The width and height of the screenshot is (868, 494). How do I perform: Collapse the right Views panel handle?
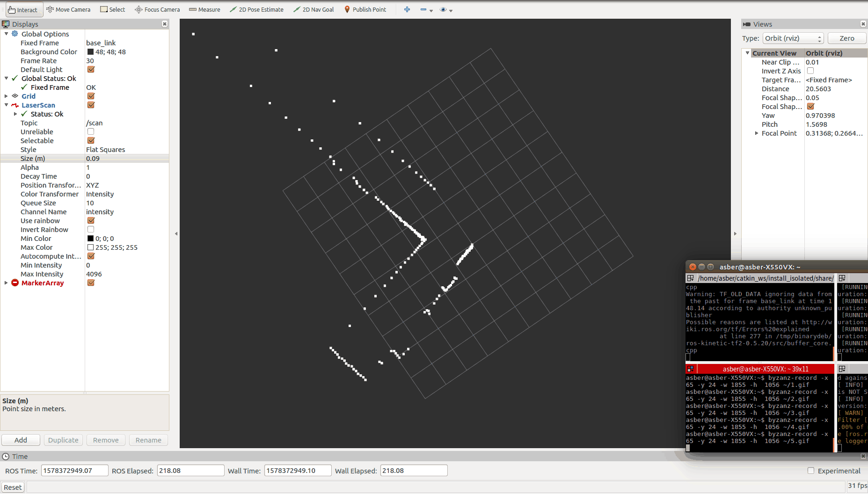(x=735, y=233)
